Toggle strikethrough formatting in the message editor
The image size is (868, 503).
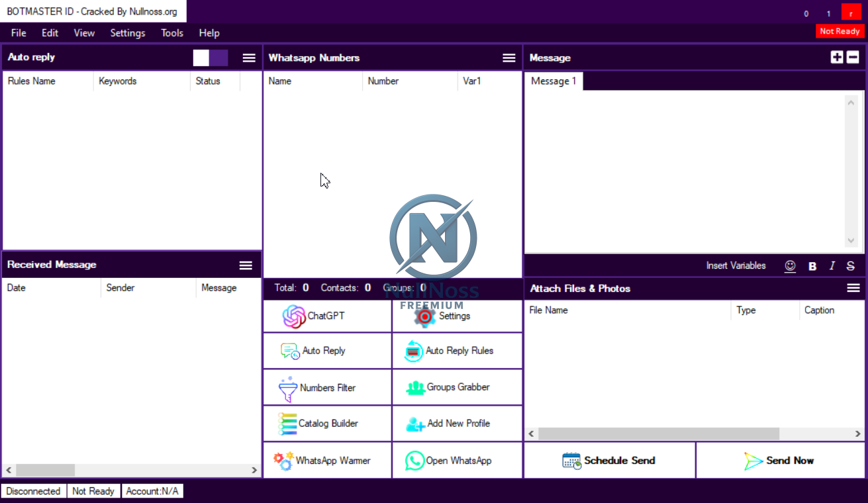tap(850, 265)
